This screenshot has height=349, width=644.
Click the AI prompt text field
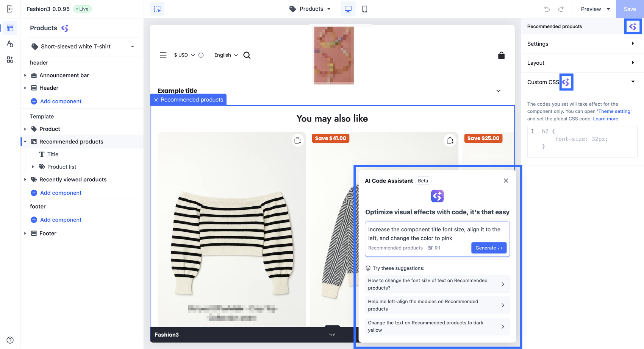[x=436, y=234]
